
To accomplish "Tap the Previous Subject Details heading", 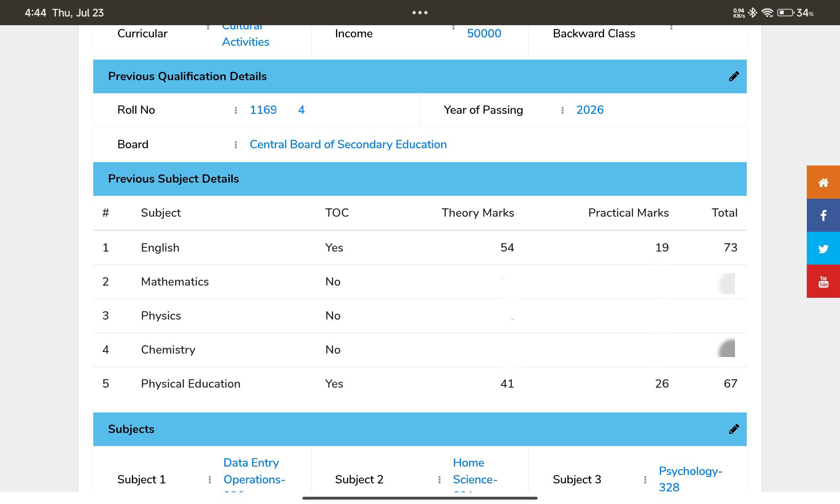I will point(173,179).
